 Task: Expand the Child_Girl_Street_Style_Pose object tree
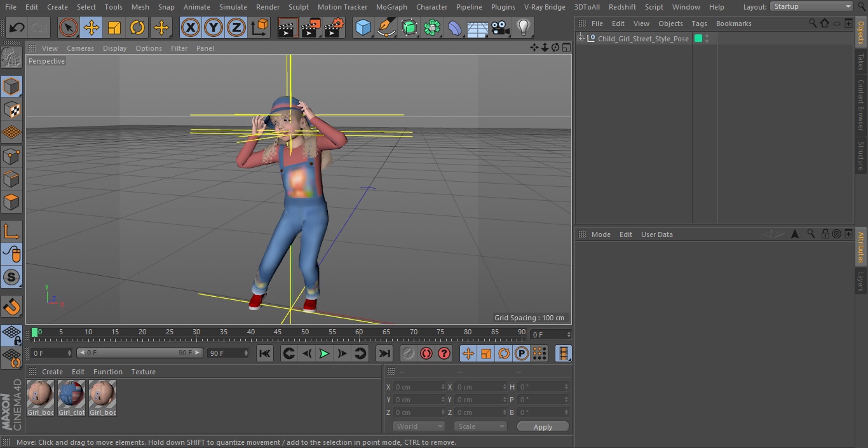tap(580, 39)
